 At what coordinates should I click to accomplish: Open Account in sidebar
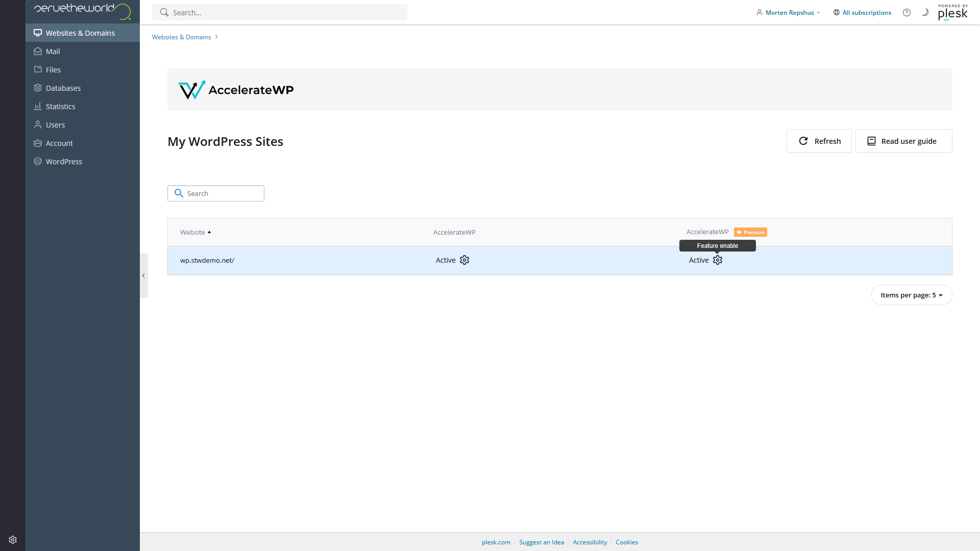click(82, 143)
